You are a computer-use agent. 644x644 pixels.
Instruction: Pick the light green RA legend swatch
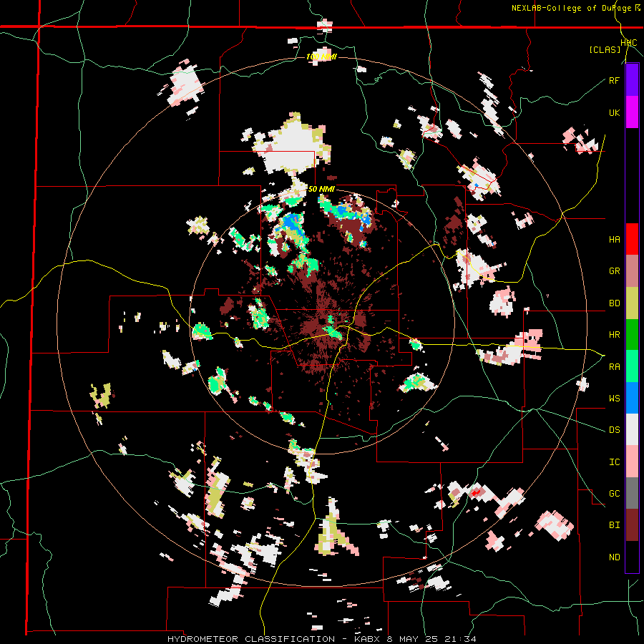(632, 366)
